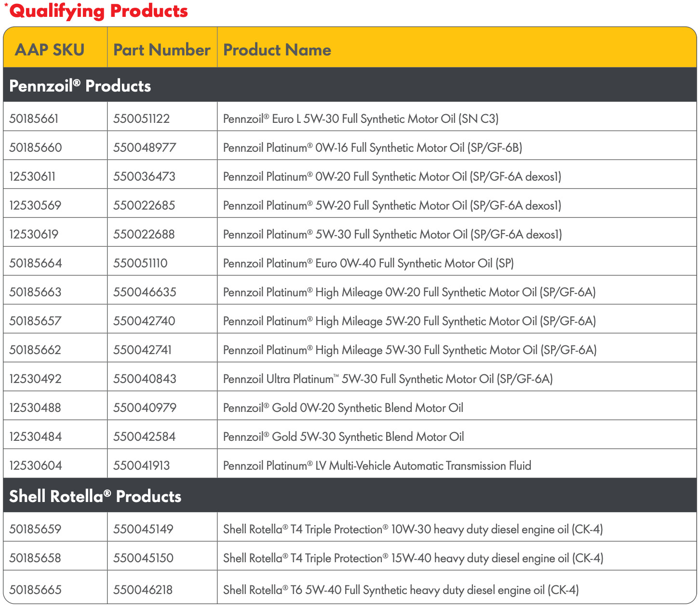The image size is (700, 608).
Task: Select part number 550036473
Action: pos(144,176)
